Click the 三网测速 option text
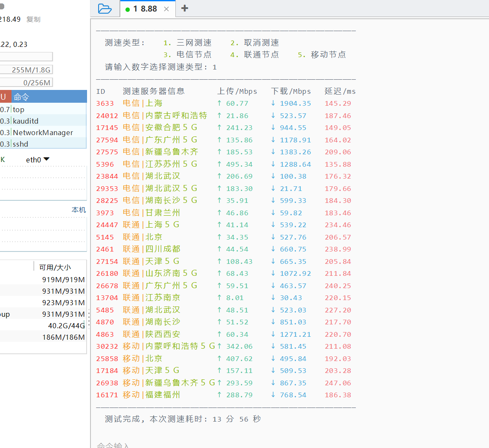Image resolution: width=489 pixels, height=448 pixels. (x=194, y=43)
